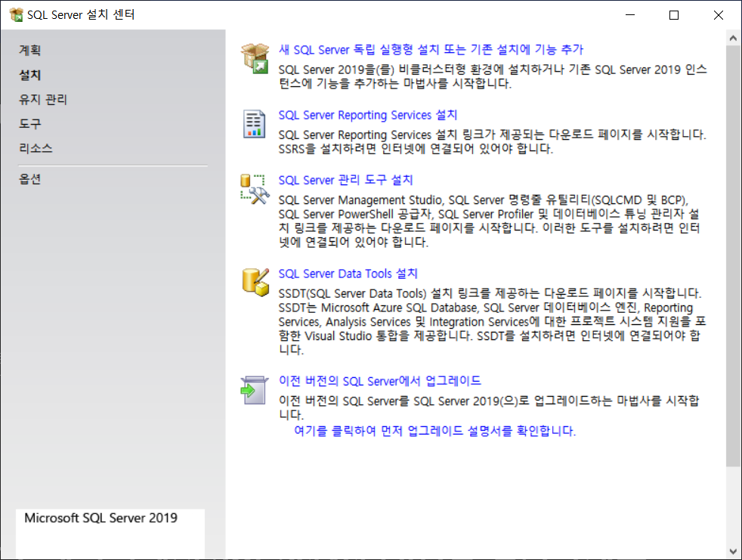Open the 옵션 page

coord(29,179)
